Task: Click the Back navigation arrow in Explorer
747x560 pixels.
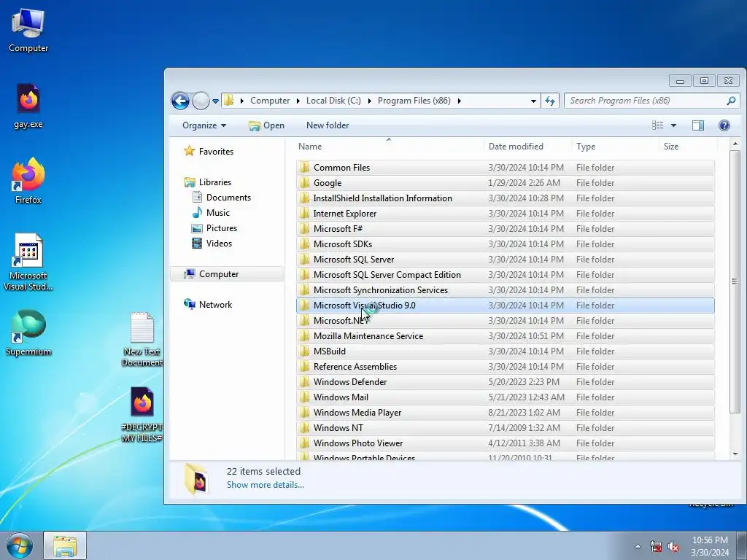Action: (x=181, y=101)
